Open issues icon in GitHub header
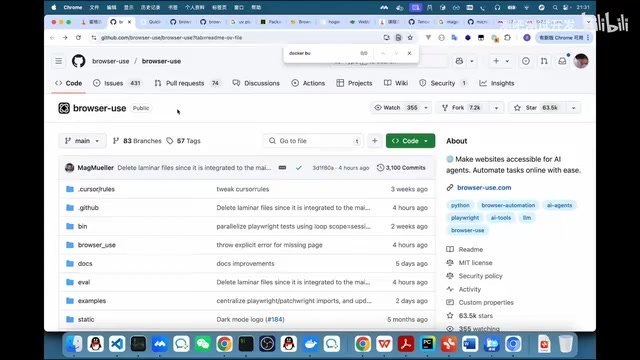Screen dimensions: 640x360 point(526,61)
